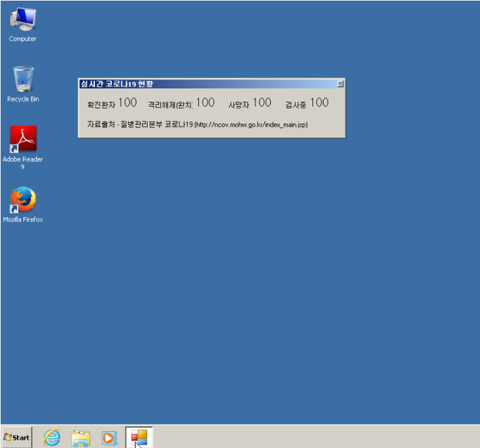Click the 격리해제 count value 100
The image size is (480, 448).
click(205, 103)
